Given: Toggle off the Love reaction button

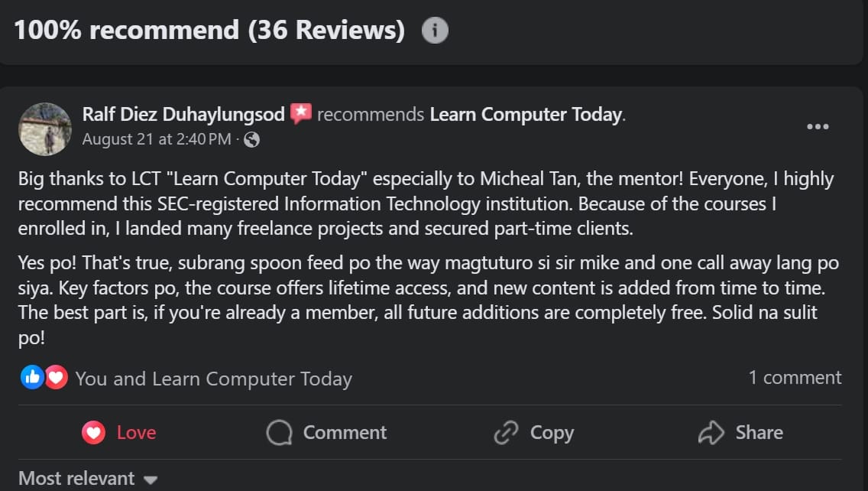Looking at the screenshot, I should (x=119, y=433).
